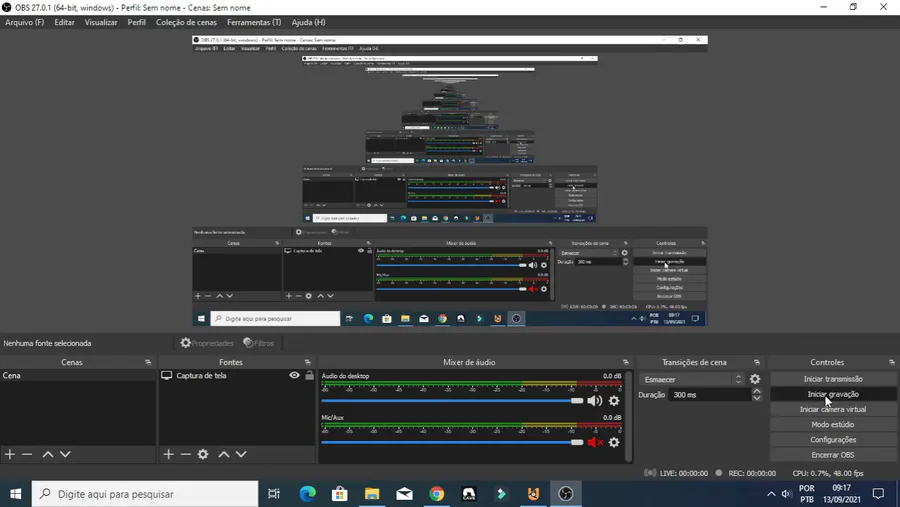Open Google Chrome from taskbar
The width and height of the screenshot is (900, 507).
[x=437, y=494]
